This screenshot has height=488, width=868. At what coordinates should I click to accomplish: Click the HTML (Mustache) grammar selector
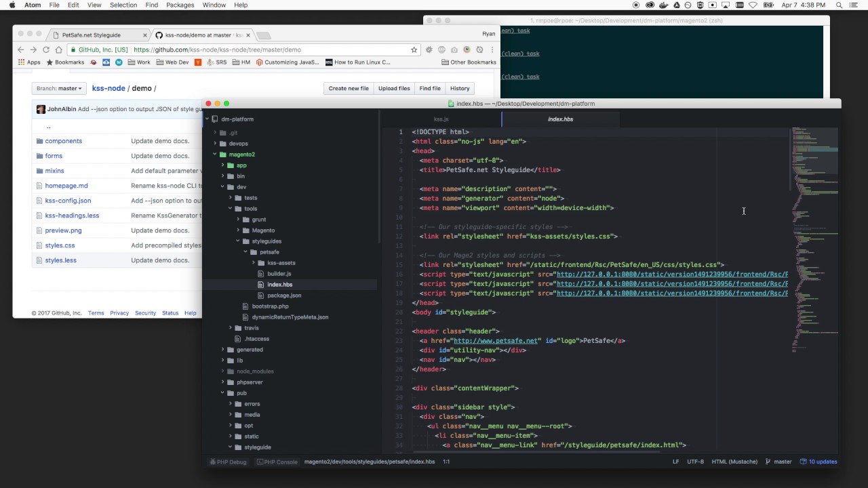734,462
